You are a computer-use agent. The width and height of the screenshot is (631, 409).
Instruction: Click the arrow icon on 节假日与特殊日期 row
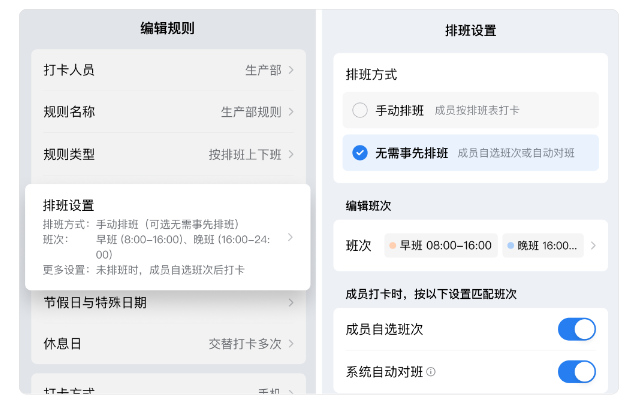291,302
